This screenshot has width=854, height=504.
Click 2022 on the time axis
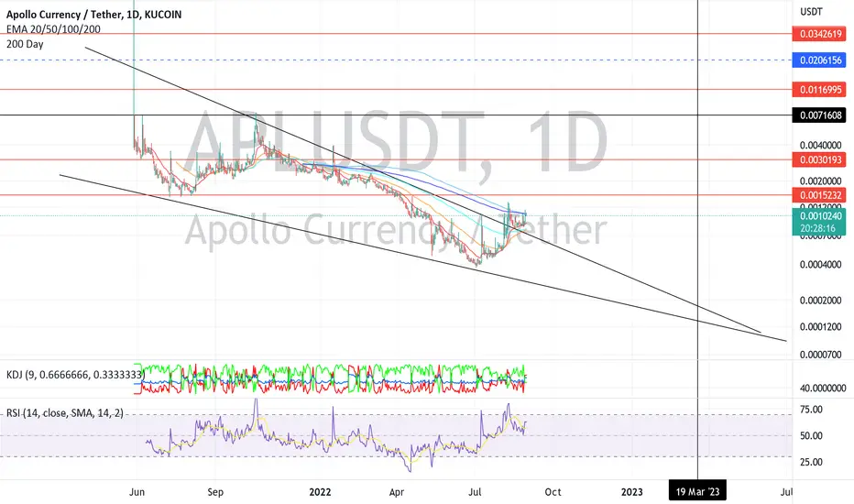(320, 491)
